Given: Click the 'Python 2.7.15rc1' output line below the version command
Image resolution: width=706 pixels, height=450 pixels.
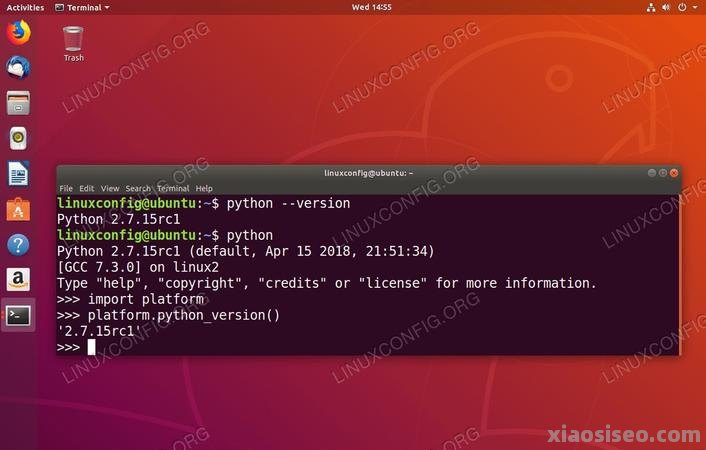Looking at the screenshot, I should [x=118, y=219].
